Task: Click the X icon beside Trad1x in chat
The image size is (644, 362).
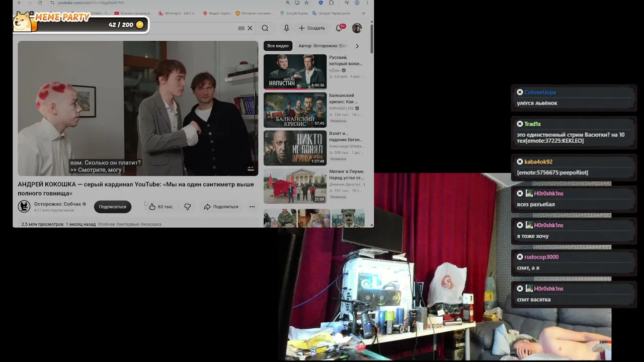Action: pos(520,124)
